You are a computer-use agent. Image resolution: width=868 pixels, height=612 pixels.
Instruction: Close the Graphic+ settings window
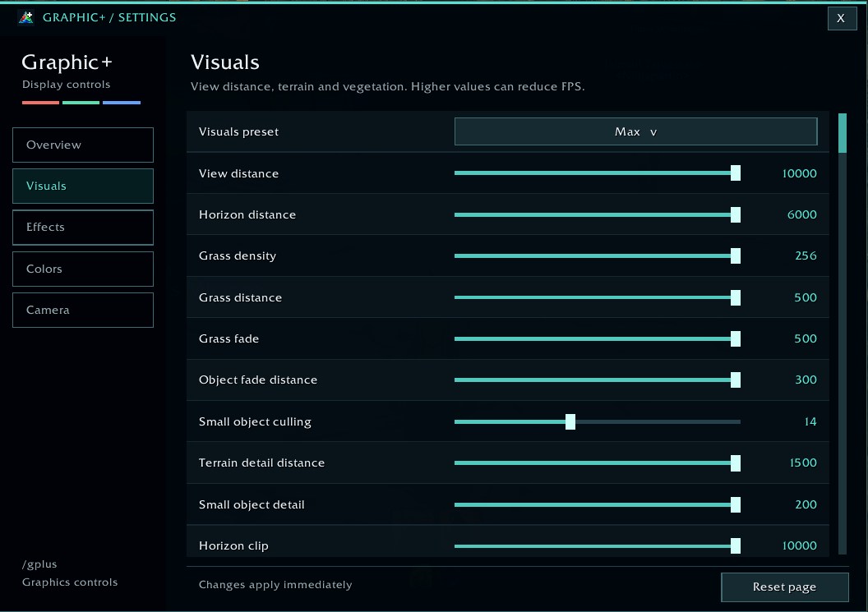[x=842, y=18]
